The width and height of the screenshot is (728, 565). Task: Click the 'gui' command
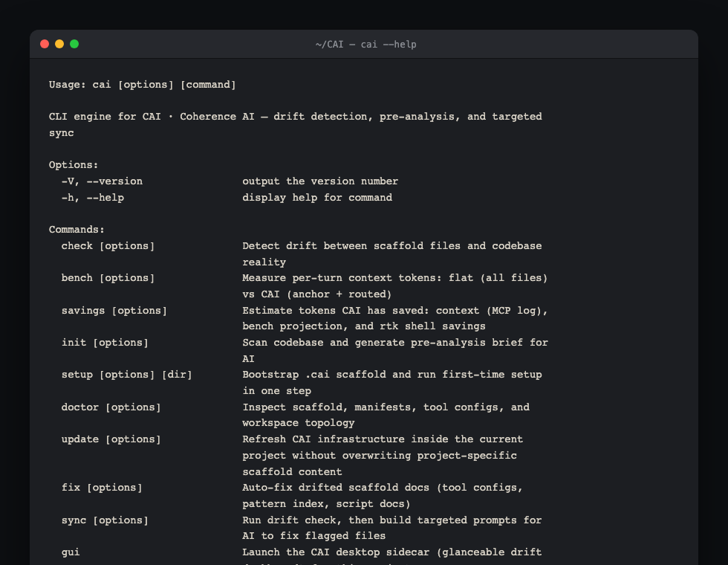coord(71,552)
